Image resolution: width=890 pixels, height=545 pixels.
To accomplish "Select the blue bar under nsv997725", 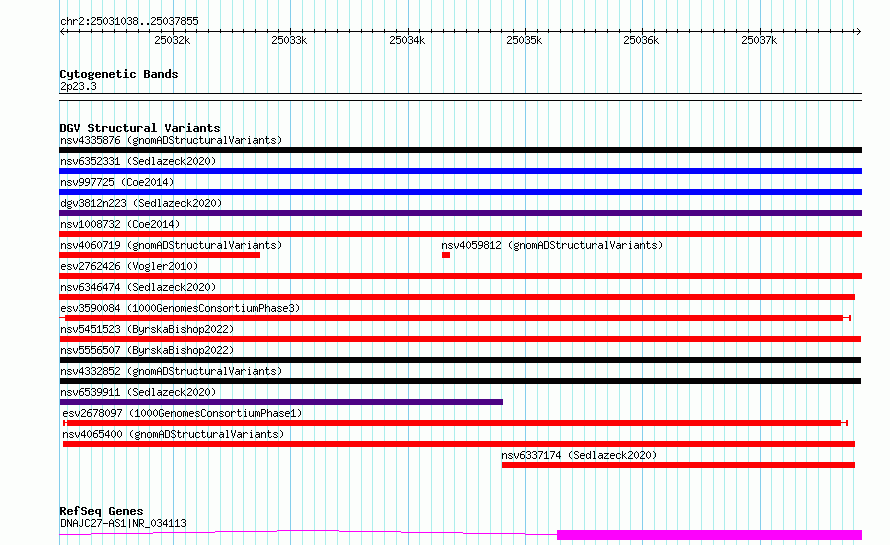I will coord(460,192).
